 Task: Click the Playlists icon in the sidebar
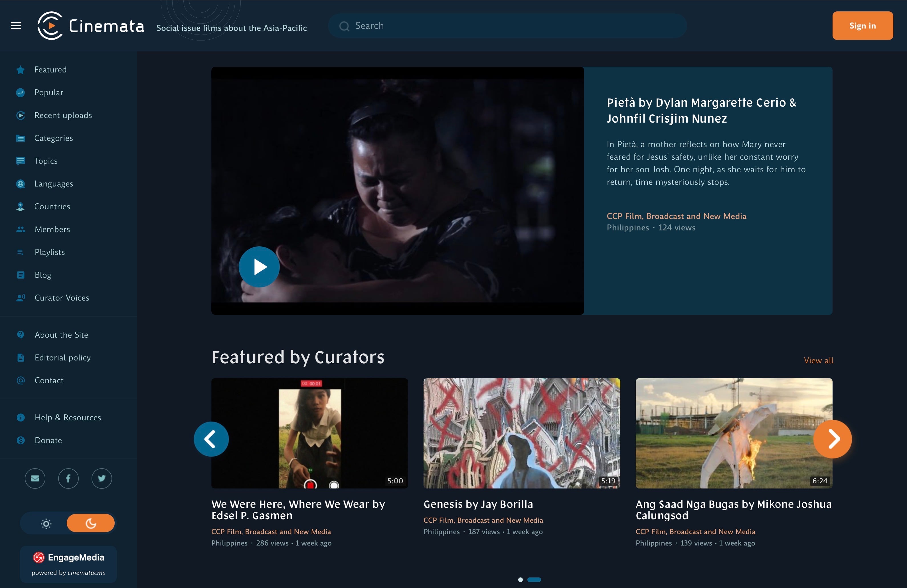21,252
